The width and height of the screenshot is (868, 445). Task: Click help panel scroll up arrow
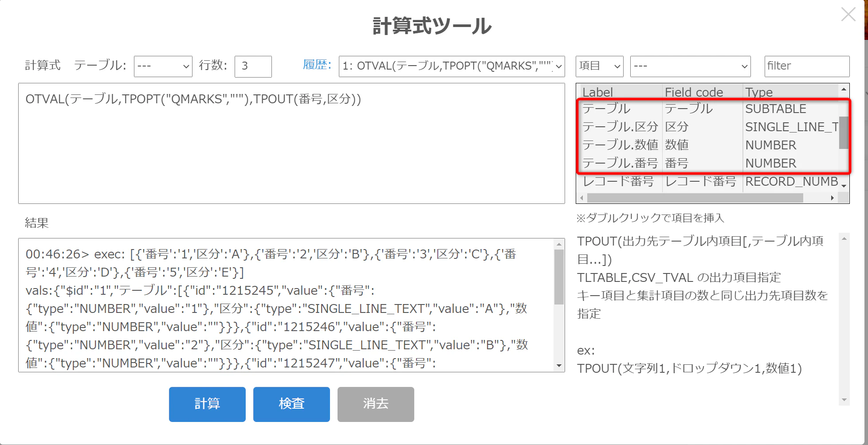pos(844,239)
